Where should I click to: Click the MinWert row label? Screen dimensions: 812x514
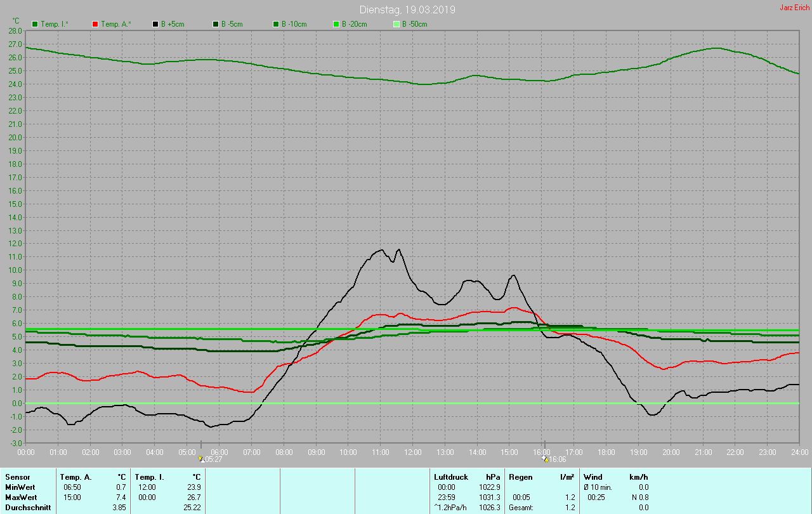coord(20,487)
